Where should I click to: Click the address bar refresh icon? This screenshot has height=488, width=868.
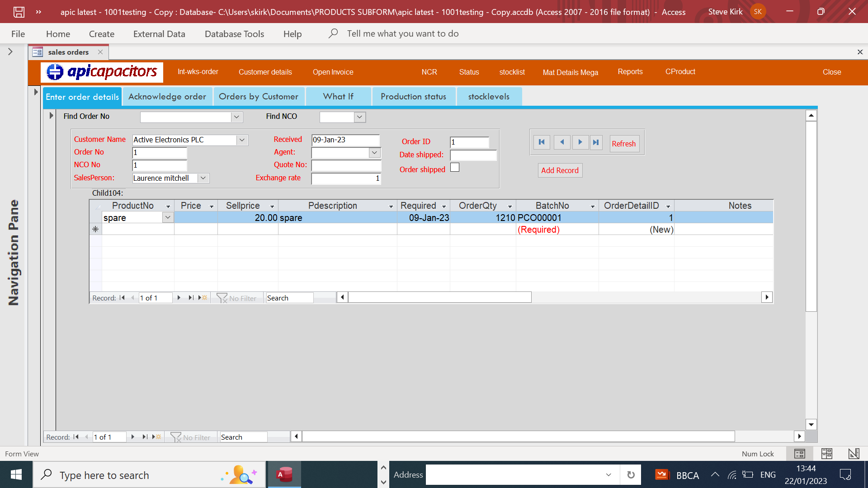631,475
